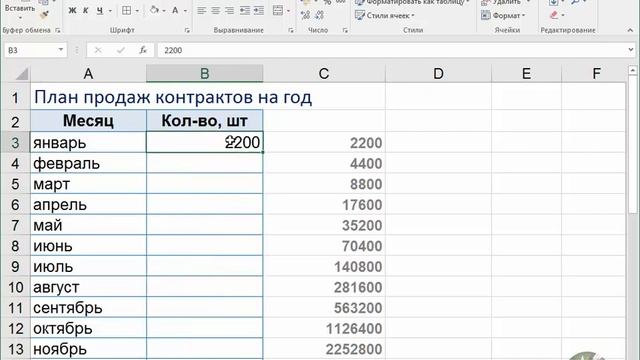Click title cell 'План продаж контрактов на год'
The width and height of the screenshot is (640, 360).
pos(173,97)
